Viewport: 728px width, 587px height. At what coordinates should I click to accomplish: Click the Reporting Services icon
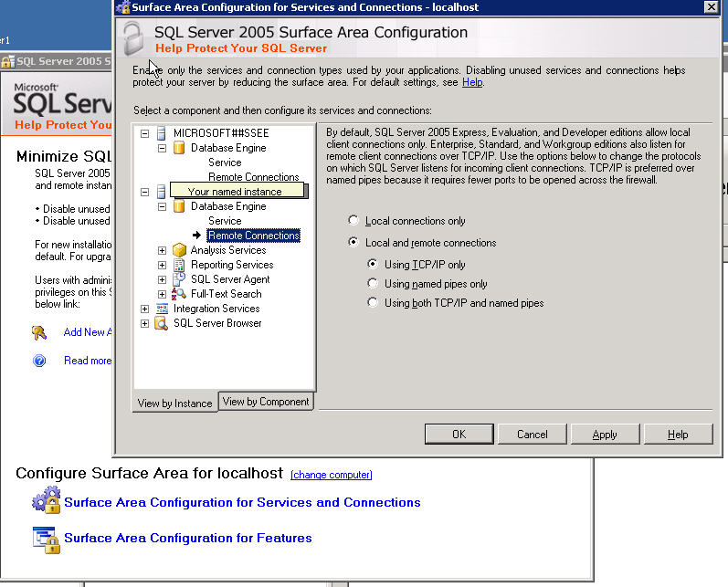pyautogui.click(x=179, y=265)
